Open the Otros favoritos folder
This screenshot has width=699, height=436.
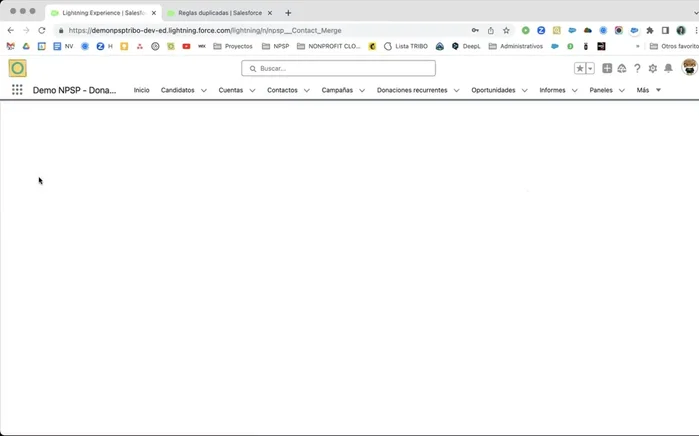[674, 46]
